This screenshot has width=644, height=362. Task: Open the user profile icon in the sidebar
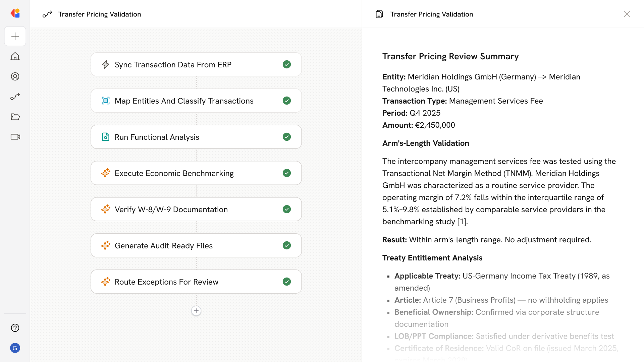15,76
